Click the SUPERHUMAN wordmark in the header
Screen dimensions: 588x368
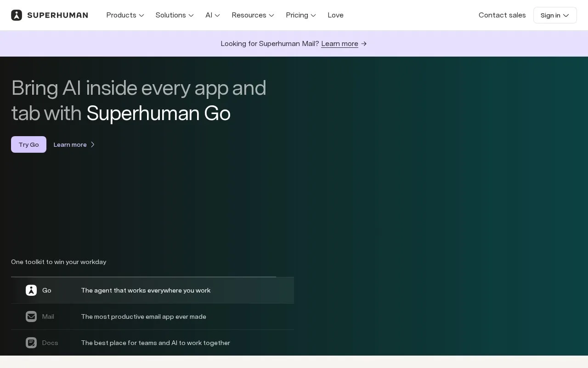point(57,15)
